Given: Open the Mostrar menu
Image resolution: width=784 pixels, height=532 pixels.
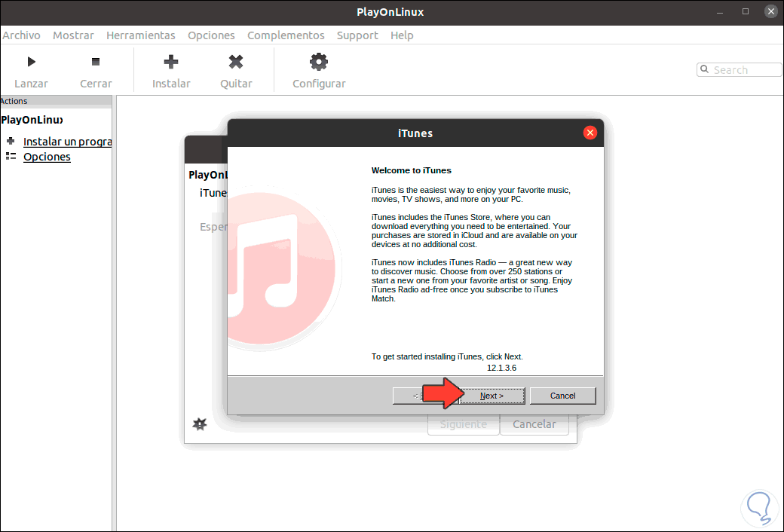Looking at the screenshot, I should 74,35.
